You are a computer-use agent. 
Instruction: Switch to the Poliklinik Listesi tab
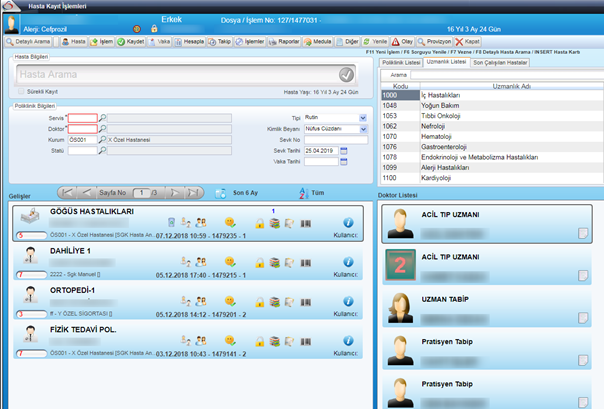401,62
